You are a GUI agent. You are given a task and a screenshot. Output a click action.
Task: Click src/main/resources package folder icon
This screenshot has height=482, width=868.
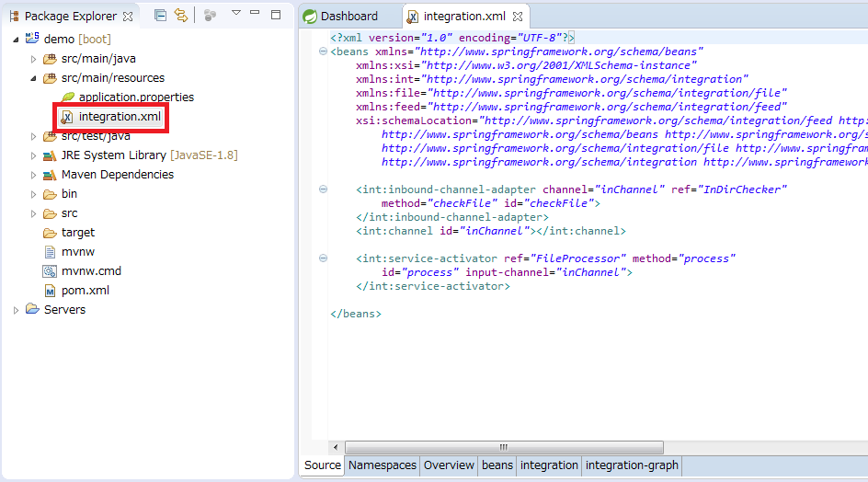[50, 78]
